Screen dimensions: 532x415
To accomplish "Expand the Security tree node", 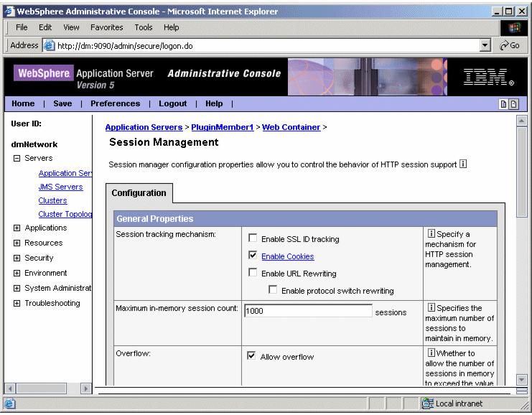I will coord(17,258).
